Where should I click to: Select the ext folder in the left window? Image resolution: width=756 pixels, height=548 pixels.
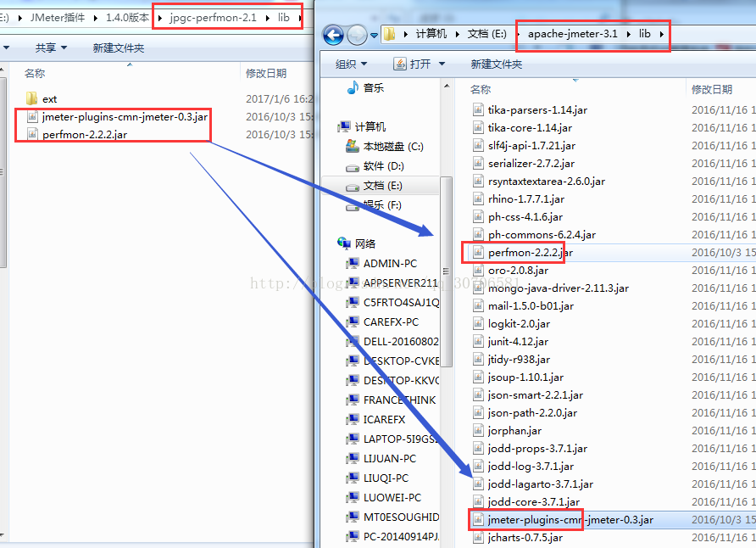(42, 99)
